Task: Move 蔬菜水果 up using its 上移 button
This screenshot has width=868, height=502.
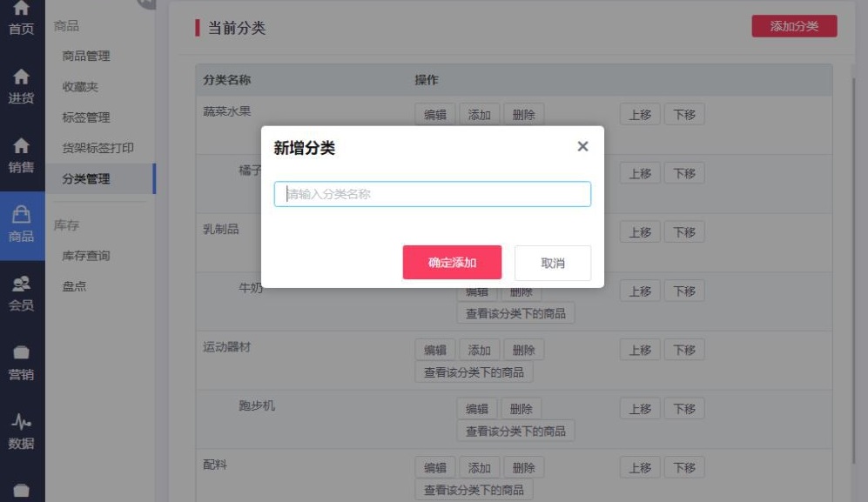Action: 641,114
